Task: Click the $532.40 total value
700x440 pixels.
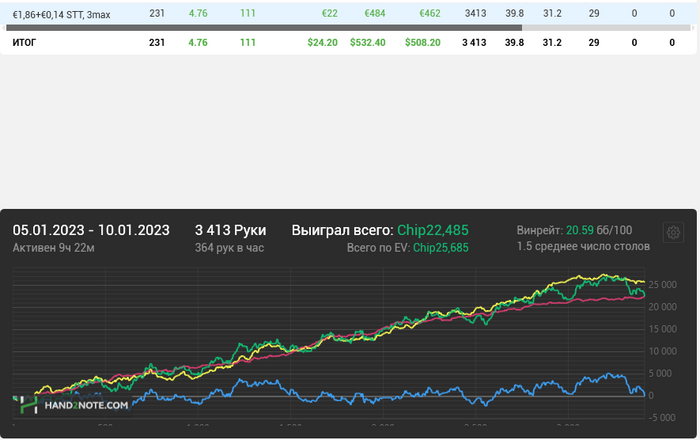Action: [367, 43]
